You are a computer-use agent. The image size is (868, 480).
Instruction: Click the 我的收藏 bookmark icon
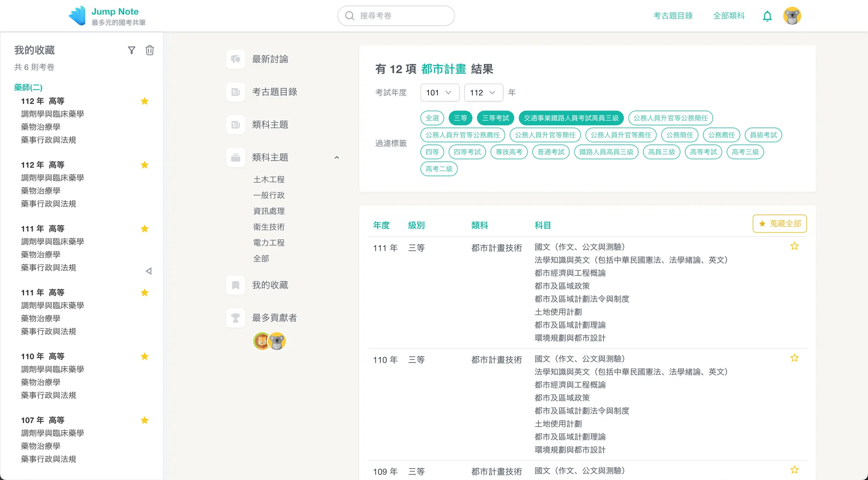click(236, 285)
